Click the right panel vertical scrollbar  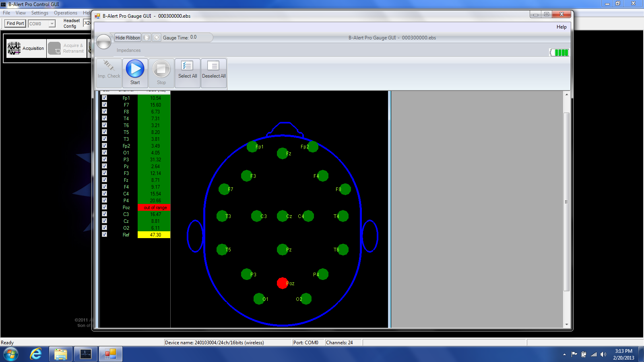(x=566, y=201)
